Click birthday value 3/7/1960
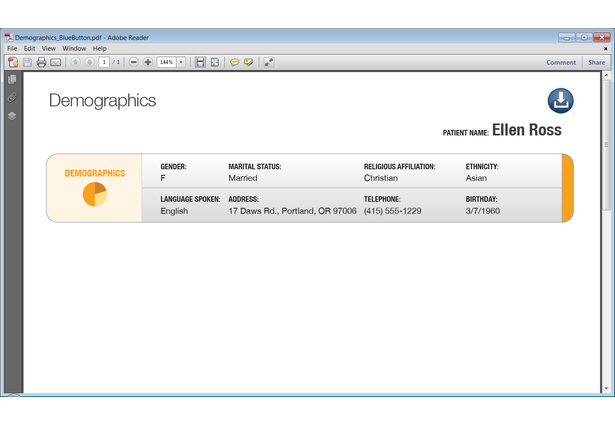 point(482,211)
